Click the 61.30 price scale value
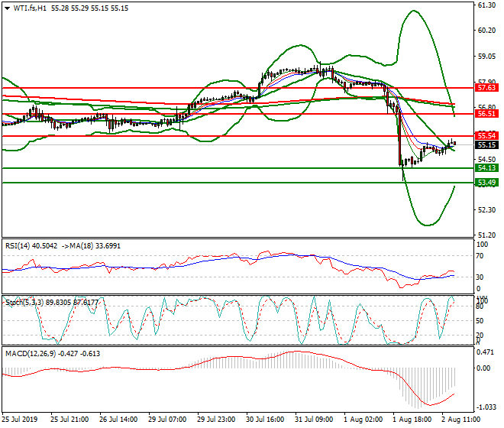The image size is (504, 428). (x=486, y=5)
